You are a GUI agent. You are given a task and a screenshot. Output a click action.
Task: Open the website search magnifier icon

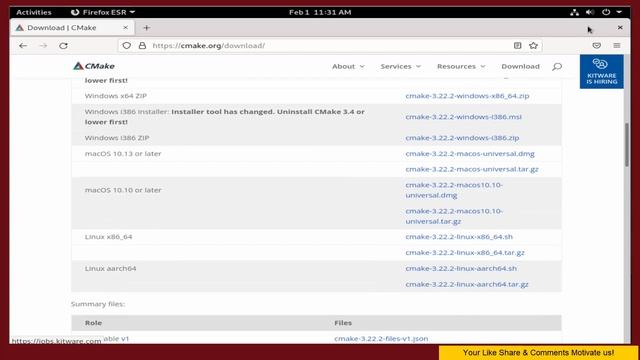(x=557, y=67)
